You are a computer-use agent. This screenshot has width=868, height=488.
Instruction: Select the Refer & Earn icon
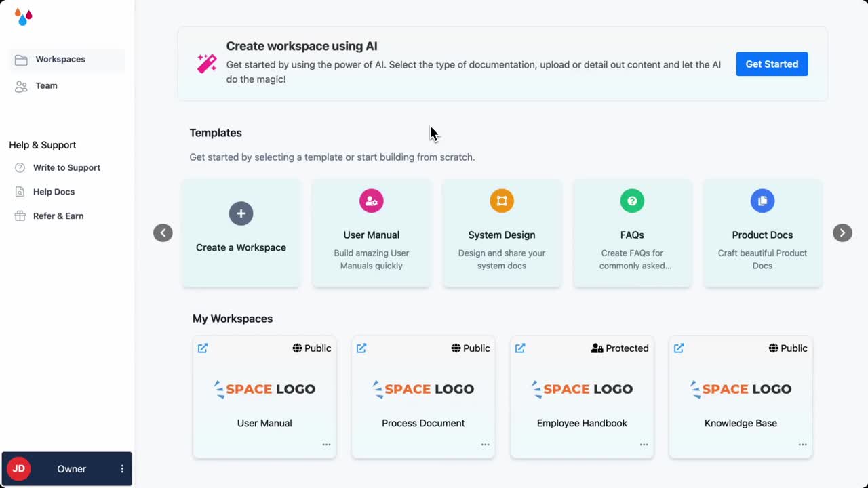pos(21,216)
